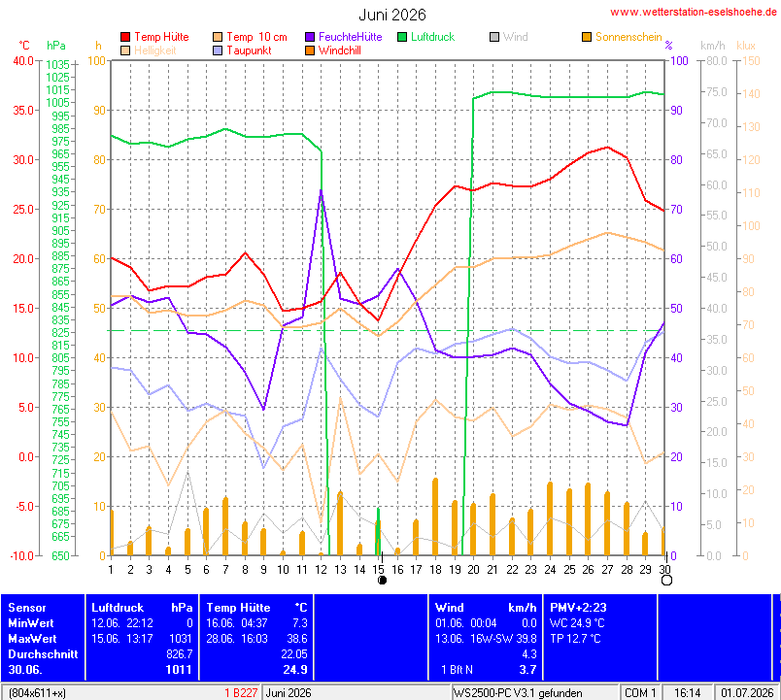This screenshot has height=700, width=781.
Task: Click the km/h axis unit label
Action: coord(713,46)
